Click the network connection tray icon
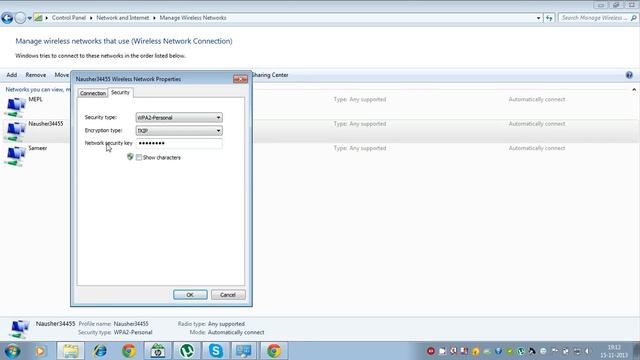The height and width of the screenshot is (360, 640). click(577, 351)
